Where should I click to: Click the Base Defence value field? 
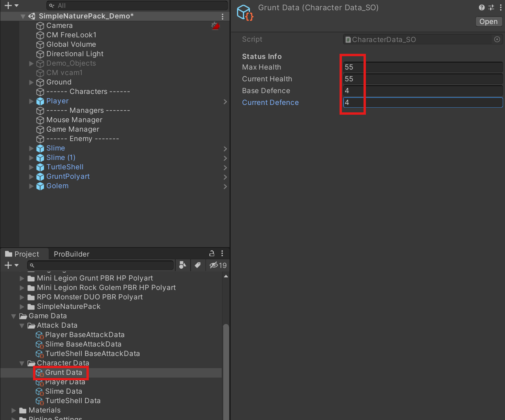coord(423,91)
